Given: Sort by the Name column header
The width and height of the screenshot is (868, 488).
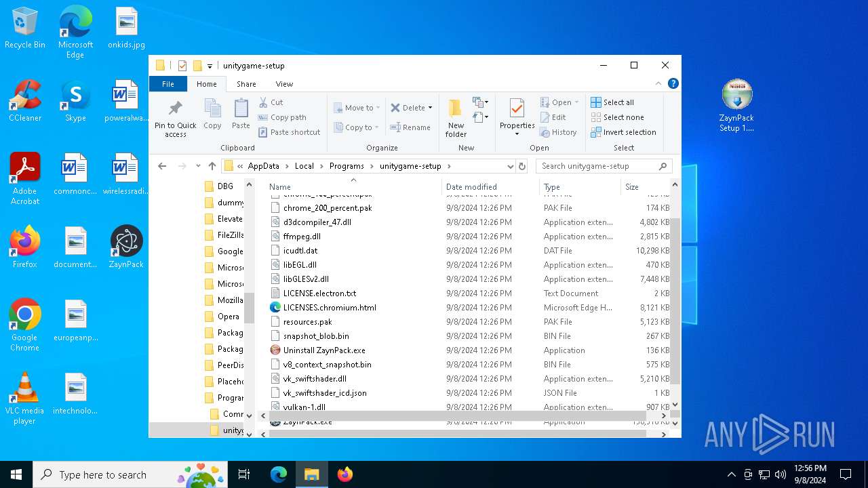Looking at the screenshot, I should [x=353, y=186].
